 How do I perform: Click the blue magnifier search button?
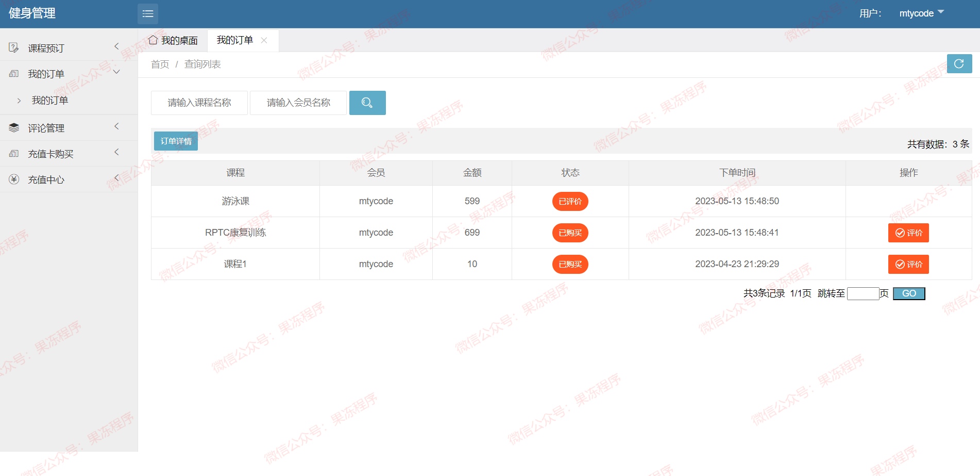point(367,103)
